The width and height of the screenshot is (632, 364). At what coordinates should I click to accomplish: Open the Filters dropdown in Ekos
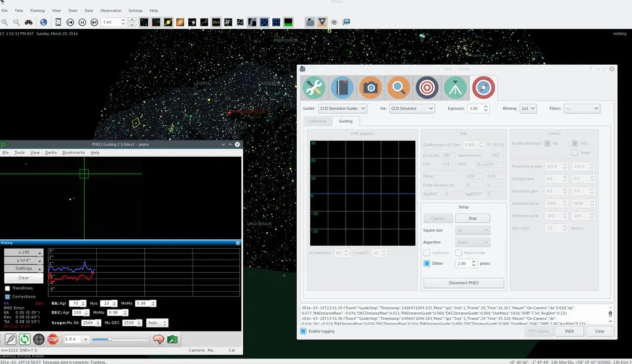581,109
